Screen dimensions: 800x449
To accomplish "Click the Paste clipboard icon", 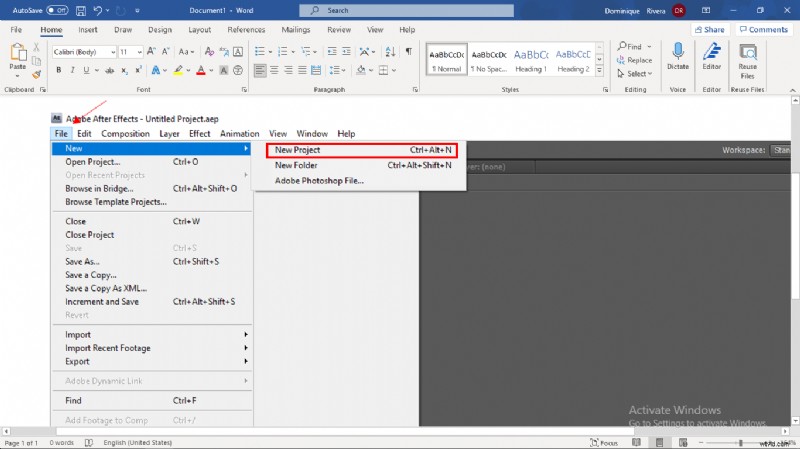I will tap(17, 55).
